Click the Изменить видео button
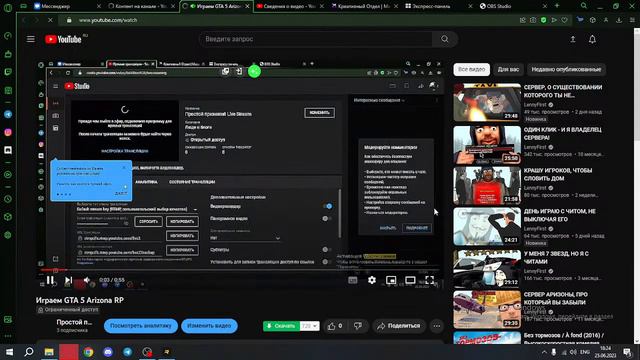This screenshot has height=360, width=640. pyautogui.click(x=209, y=326)
